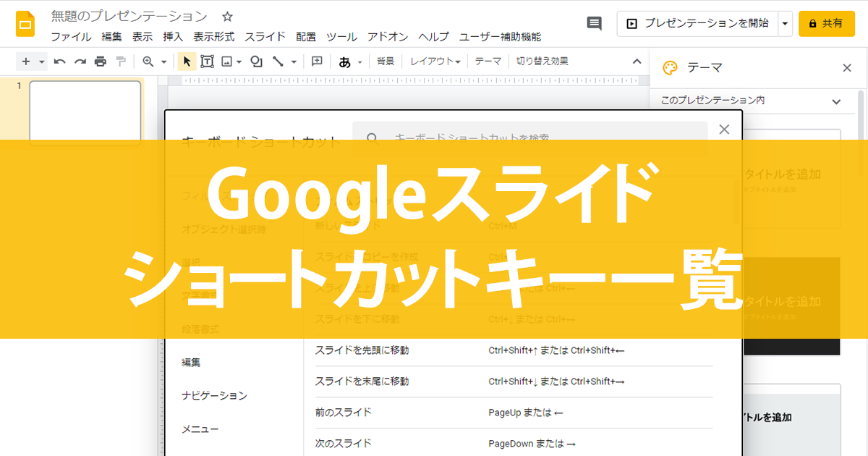Open dropdown arrow beside プレゼンテーションを開始
868x456 pixels.
(786, 23)
